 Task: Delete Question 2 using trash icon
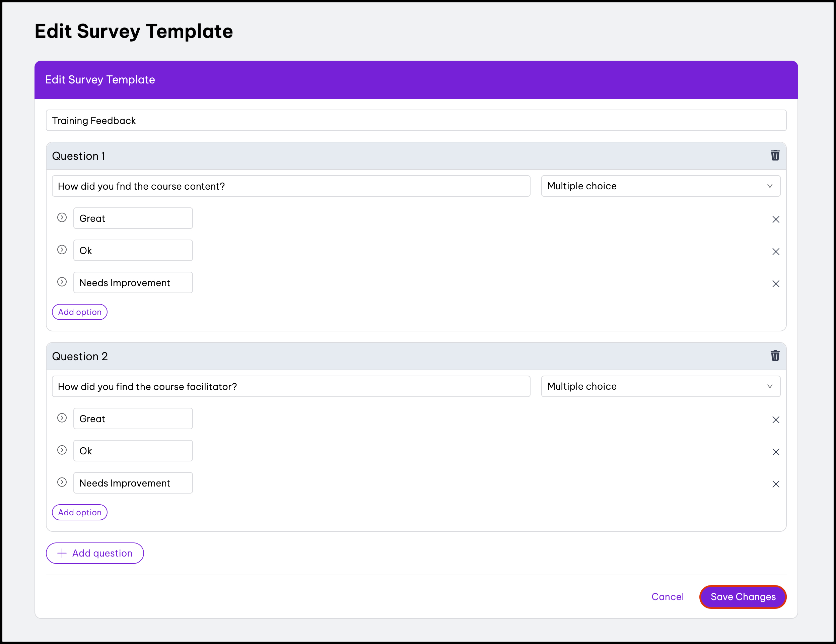point(775,356)
